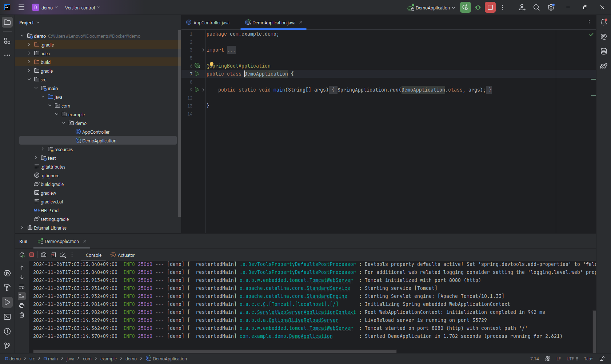This screenshot has width=611, height=364.
Task: Open Code With Me add-user icon
Action: pos(522,7)
